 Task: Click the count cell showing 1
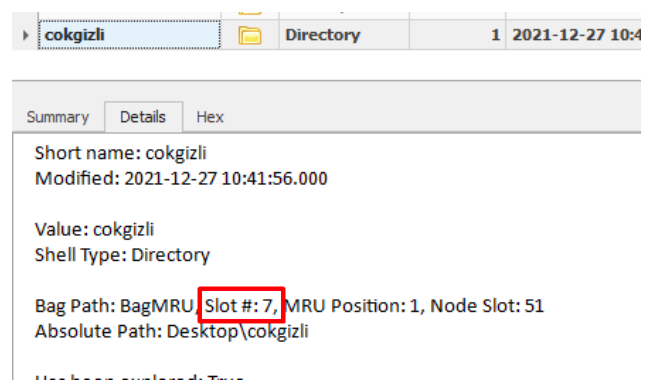pyautogui.click(x=457, y=35)
